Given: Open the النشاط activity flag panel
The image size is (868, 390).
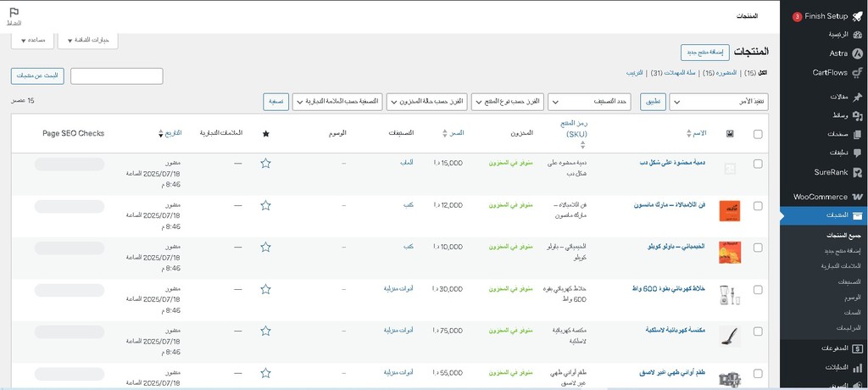Looking at the screenshot, I should tap(14, 17).
